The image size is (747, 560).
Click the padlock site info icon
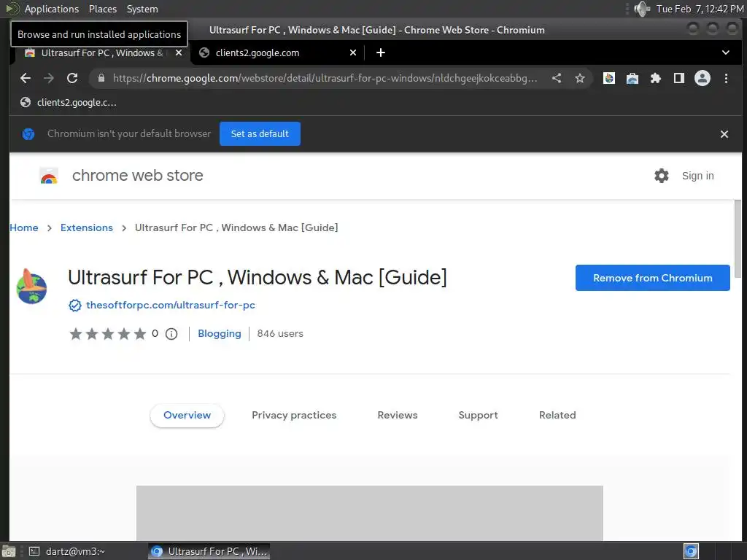(101, 78)
